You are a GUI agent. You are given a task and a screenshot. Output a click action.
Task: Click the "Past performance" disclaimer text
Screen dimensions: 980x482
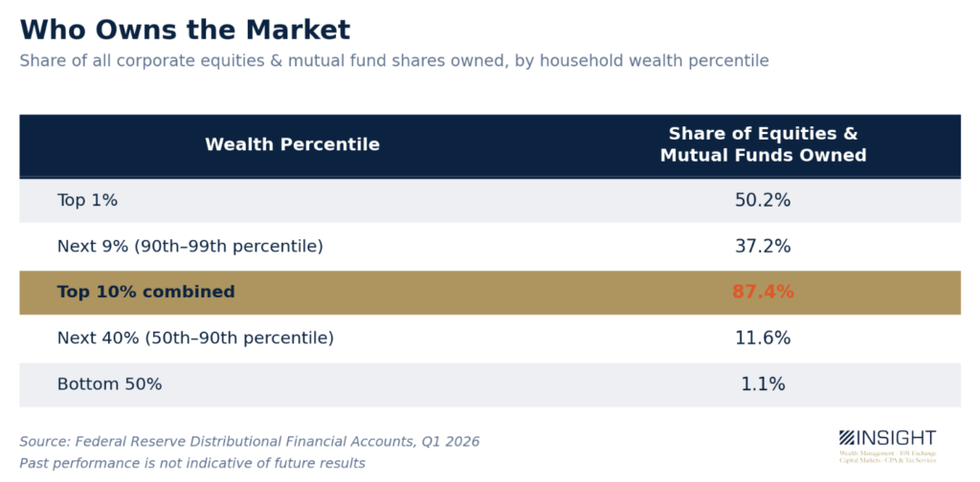(x=192, y=463)
